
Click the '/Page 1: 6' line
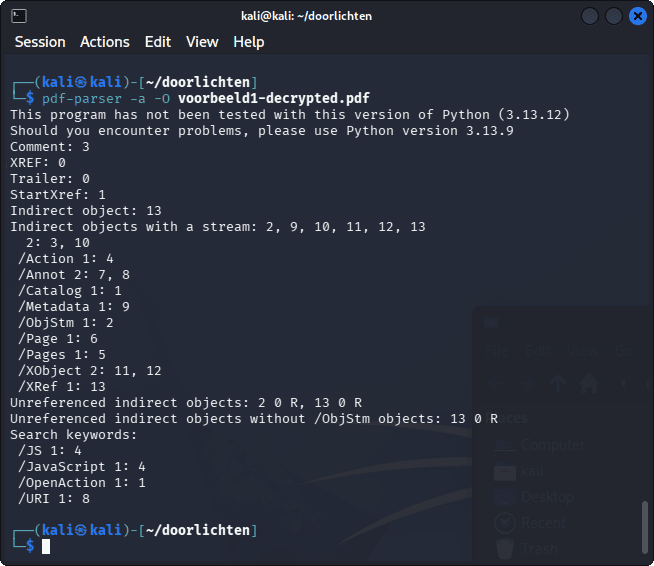point(58,339)
